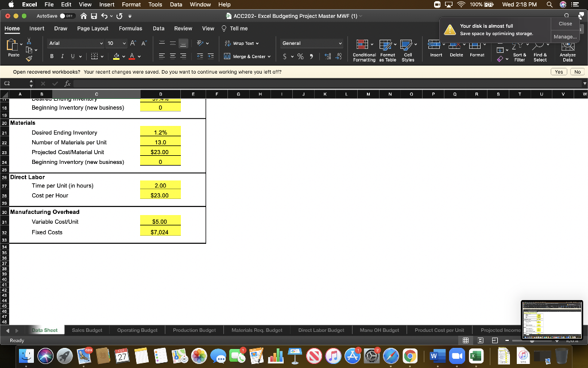Open the Sales Budget sheet tab

[87, 330]
